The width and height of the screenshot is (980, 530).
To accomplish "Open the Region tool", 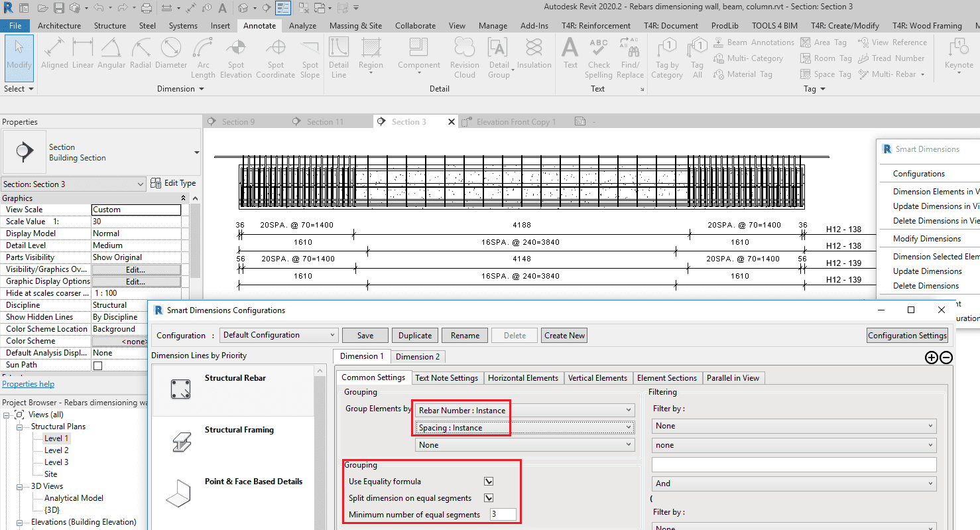I will tap(371, 54).
